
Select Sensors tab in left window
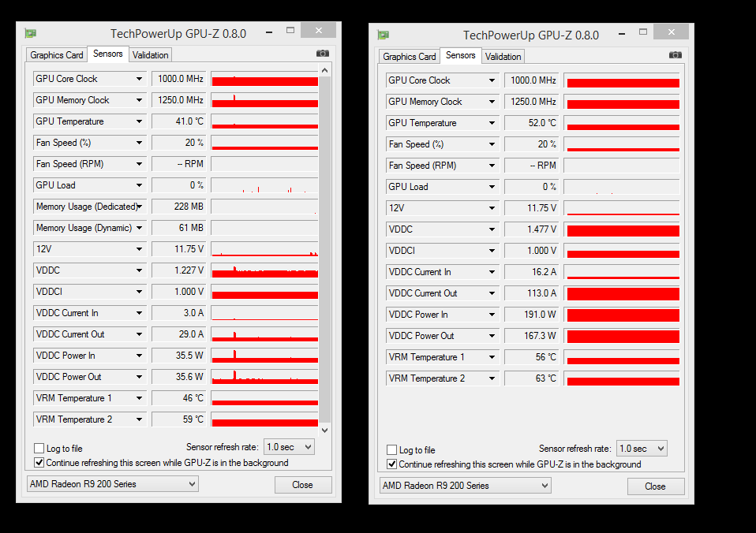tap(108, 54)
